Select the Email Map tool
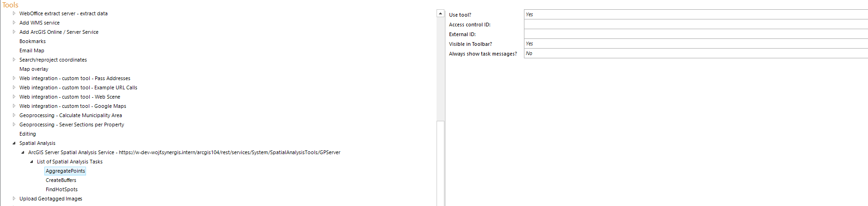The width and height of the screenshot is (868, 206). click(32, 50)
